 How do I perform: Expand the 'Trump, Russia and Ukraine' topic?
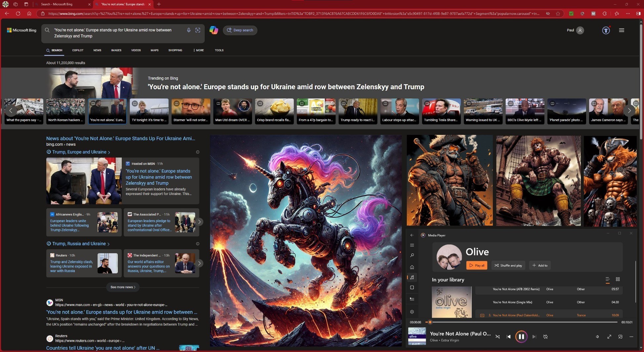(78, 244)
